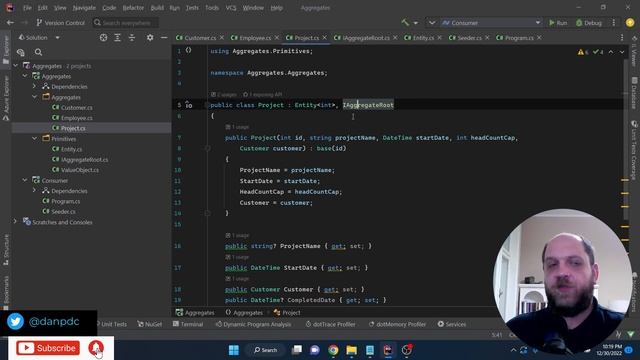Collapse the Consumer project node
The image size is (640, 360).
pos(25,180)
